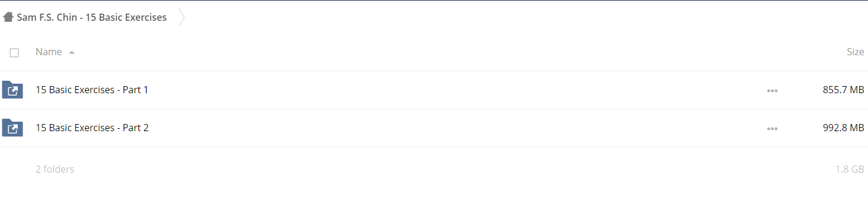Sort the list by the Name column
Viewport: 868px width, 219px height.
pyautogui.click(x=49, y=52)
